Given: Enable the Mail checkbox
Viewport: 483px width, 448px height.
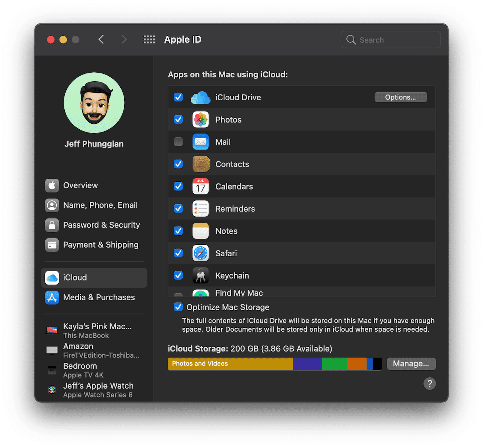Looking at the screenshot, I should click(x=178, y=142).
